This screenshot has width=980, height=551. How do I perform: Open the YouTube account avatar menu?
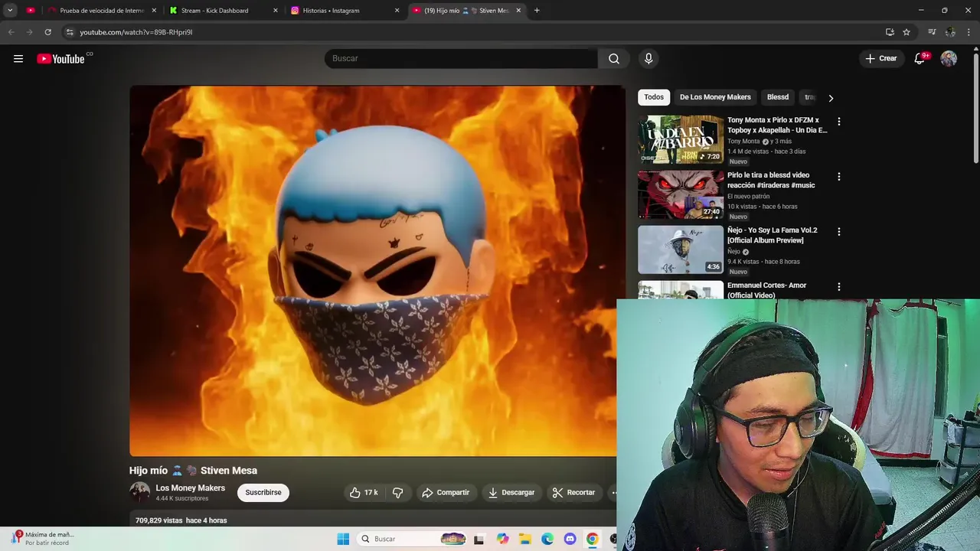(949, 59)
